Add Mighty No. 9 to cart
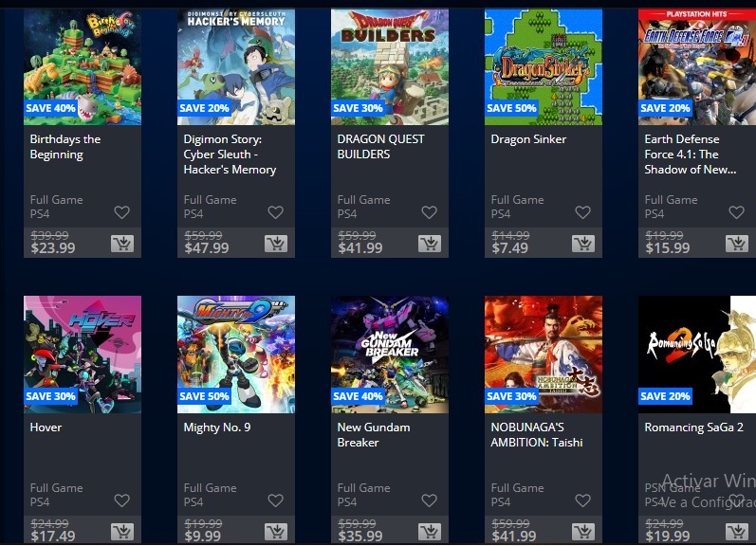This screenshot has width=756, height=546. point(276,532)
